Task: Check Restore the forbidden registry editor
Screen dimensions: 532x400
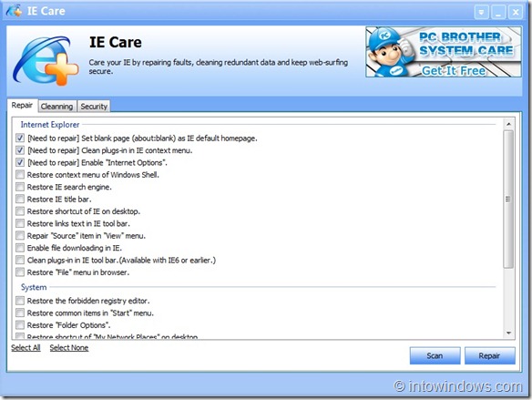Action: (20, 301)
